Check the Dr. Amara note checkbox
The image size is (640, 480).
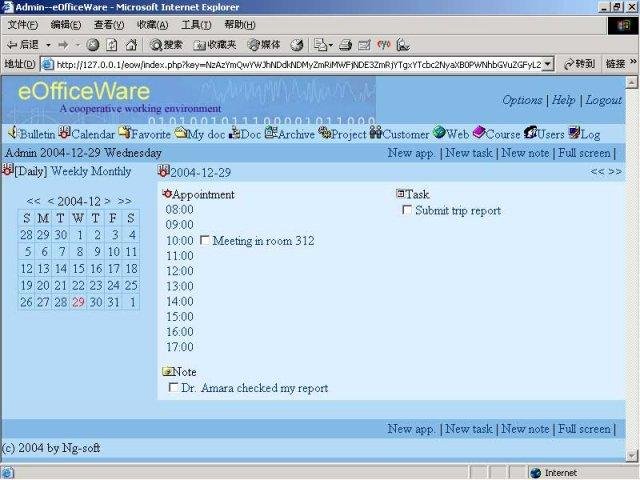[x=173, y=387]
